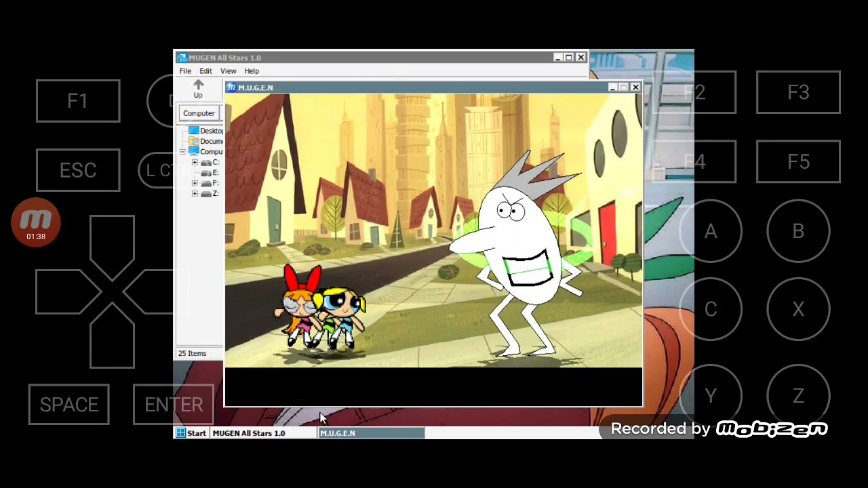
Task: Click the 25 Items status text
Action: tap(192, 353)
